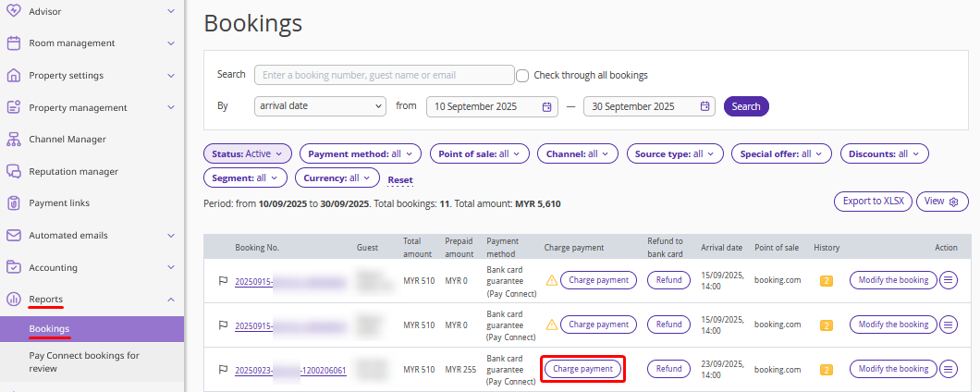Open the Payment method filter dropdown

pos(360,154)
